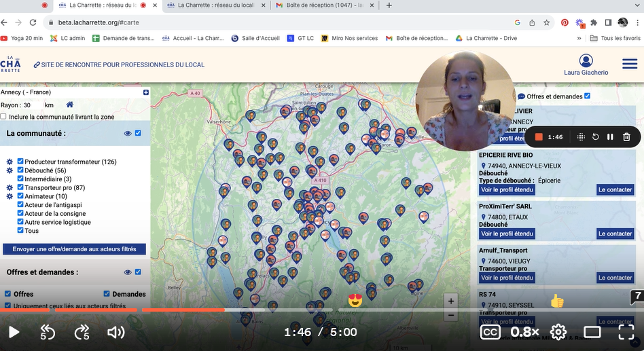The width and height of the screenshot is (644, 351).
Task: Open gear options for Débouché
Action: click(x=10, y=170)
